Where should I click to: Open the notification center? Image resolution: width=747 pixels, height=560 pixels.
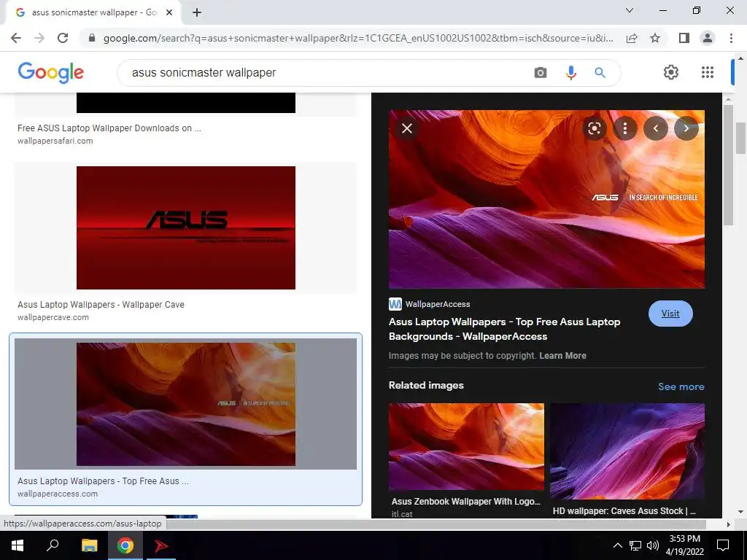point(723,545)
